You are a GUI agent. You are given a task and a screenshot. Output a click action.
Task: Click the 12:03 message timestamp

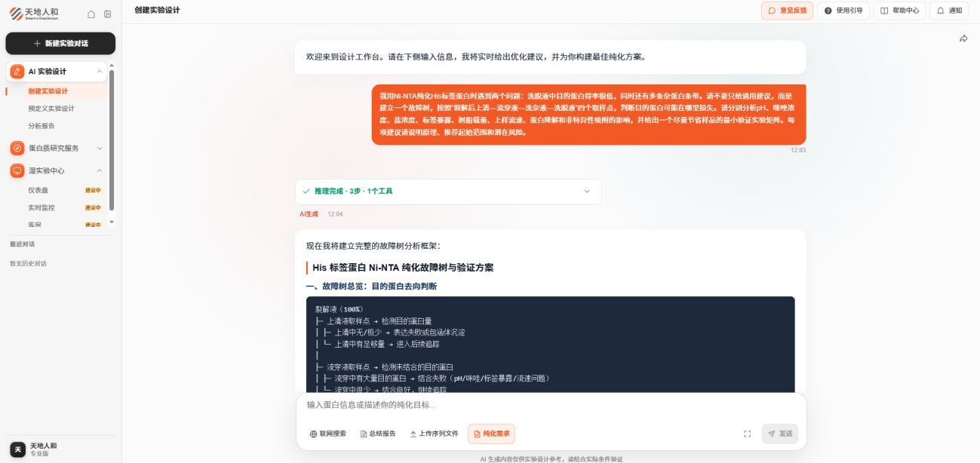click(x=798, y=150)
